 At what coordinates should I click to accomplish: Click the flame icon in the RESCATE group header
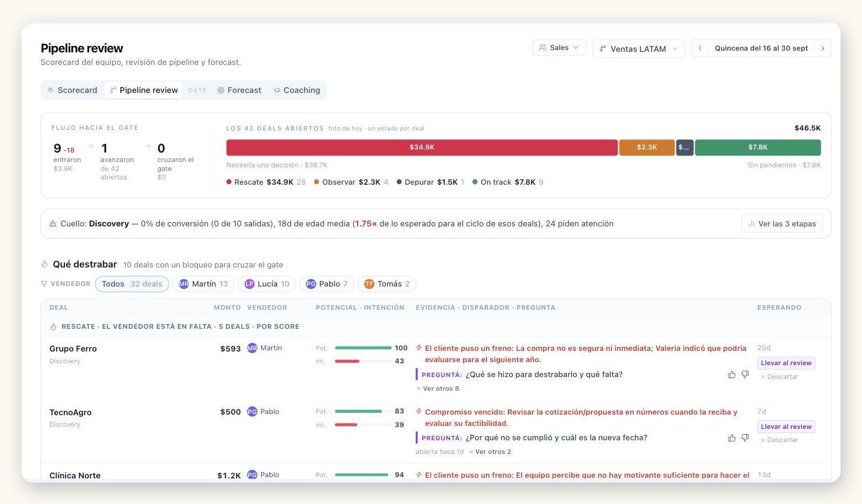tap(53, 326)
